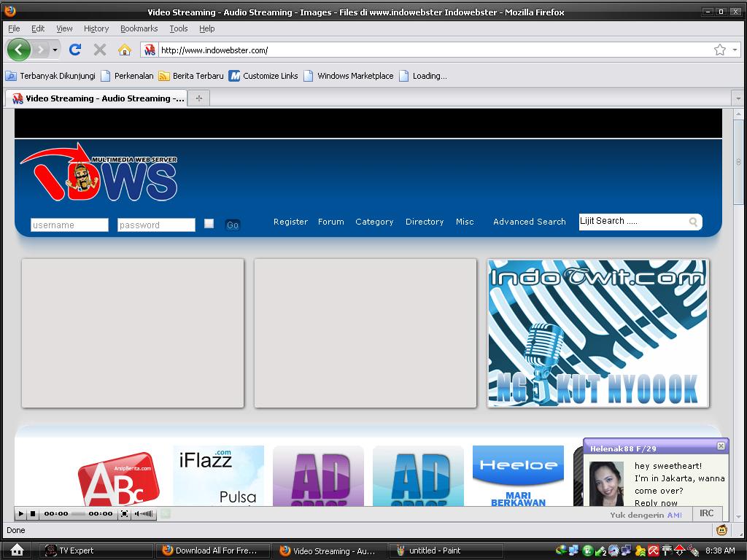
Task: Click the Reply now text in popup
Action: click(656, 503)
